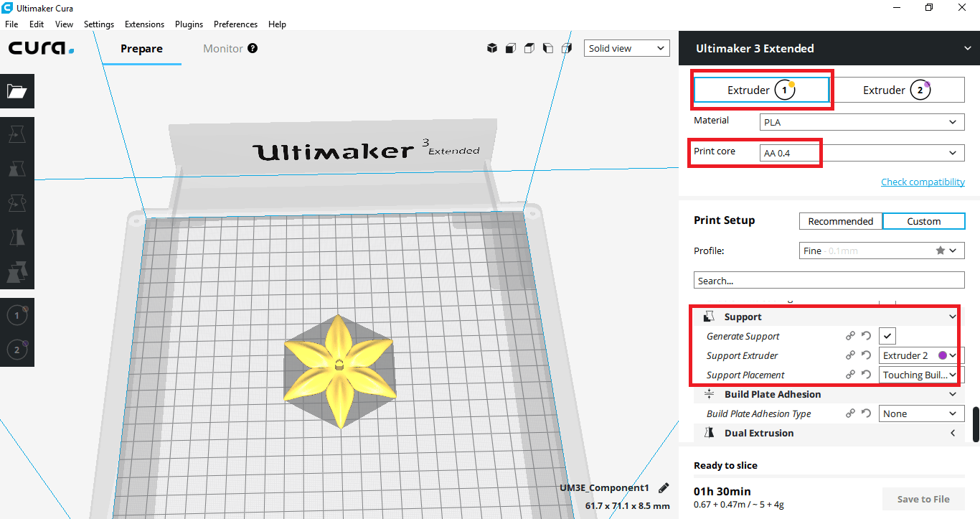The width and height of the screenshot is (980, 519).
Task: Switch to 3D perspective camera view
Action: click(x=492, y=48)
